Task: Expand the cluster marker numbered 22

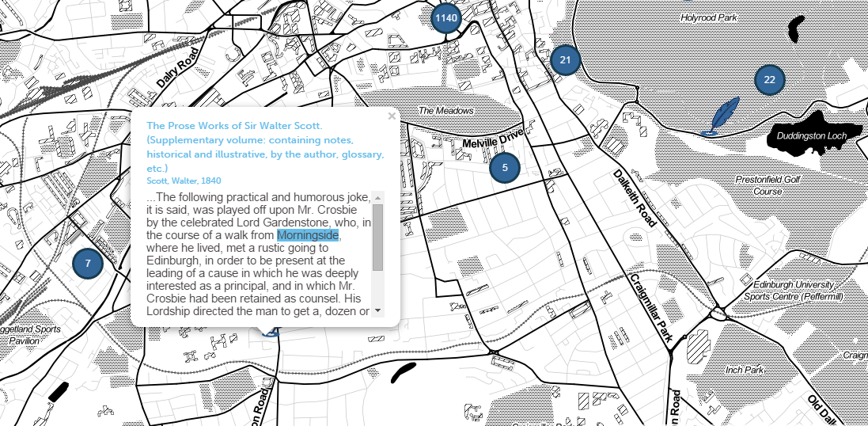Action: [x=768, y=79]
